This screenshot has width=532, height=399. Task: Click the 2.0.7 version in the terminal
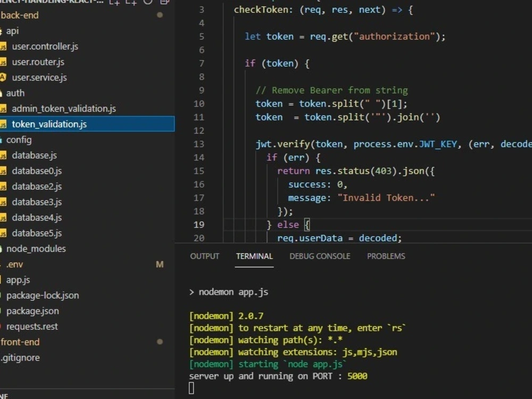(x=251, y=316)
